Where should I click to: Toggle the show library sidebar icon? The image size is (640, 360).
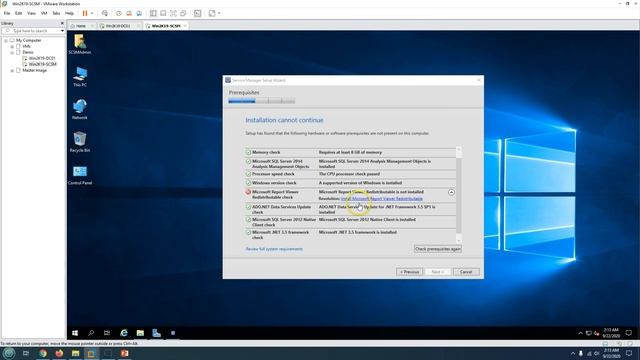pos(153,13)
